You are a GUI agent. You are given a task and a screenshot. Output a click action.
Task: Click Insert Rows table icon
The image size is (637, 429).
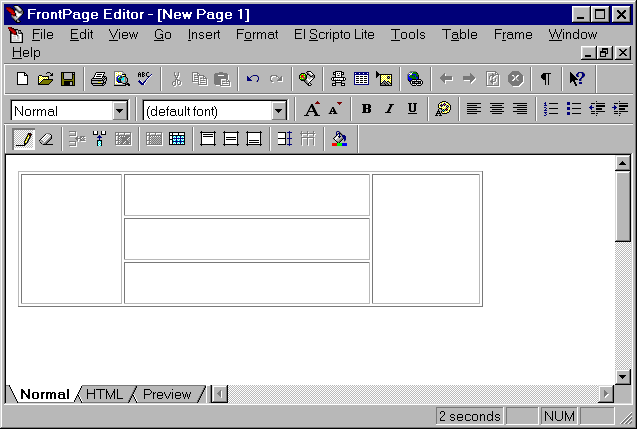point(77,139)
